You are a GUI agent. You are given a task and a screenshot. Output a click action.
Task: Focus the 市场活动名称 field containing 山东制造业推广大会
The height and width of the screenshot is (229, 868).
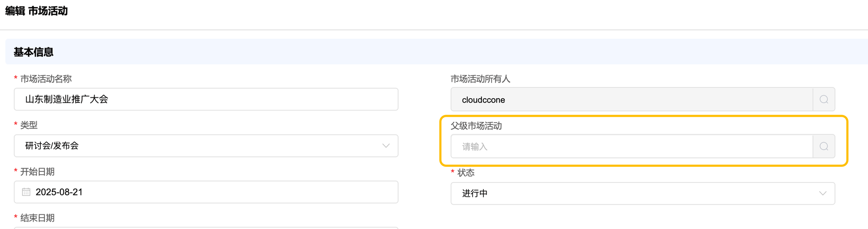pos(206,99)
